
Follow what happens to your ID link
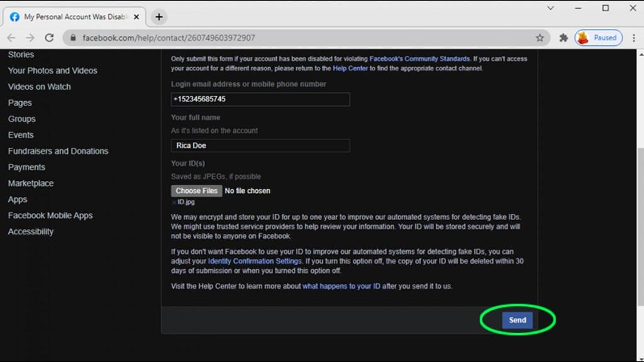[x=341, y=286]
